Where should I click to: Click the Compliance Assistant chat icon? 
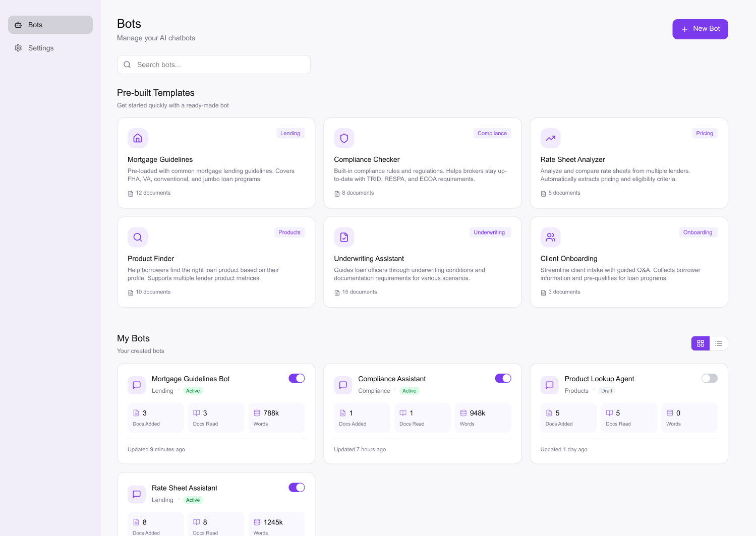(343, 385)
